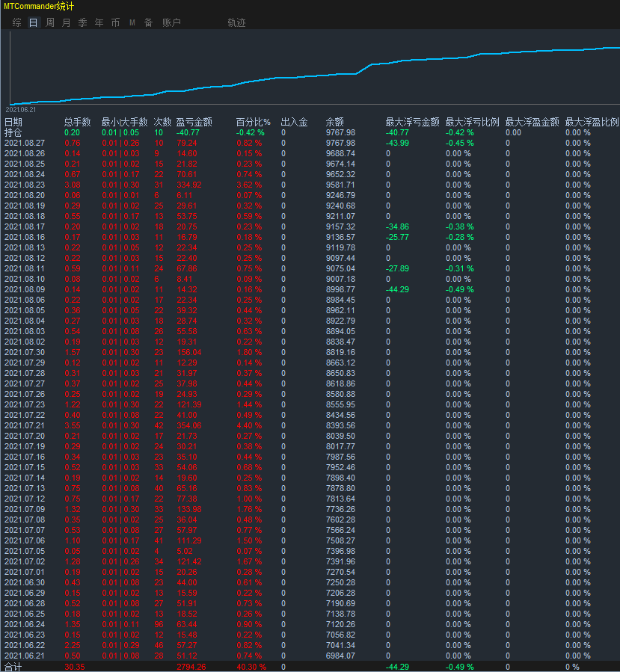This screenshot has height=672, width=620.
Task: Switch to the 账户 account tab
Action: pyautogui.click(x=171, y=22)
